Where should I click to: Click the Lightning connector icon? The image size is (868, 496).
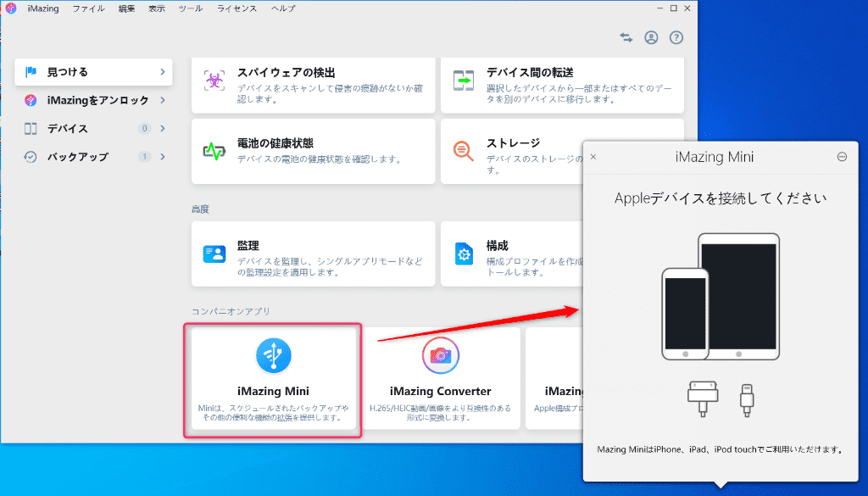point(747,400)
